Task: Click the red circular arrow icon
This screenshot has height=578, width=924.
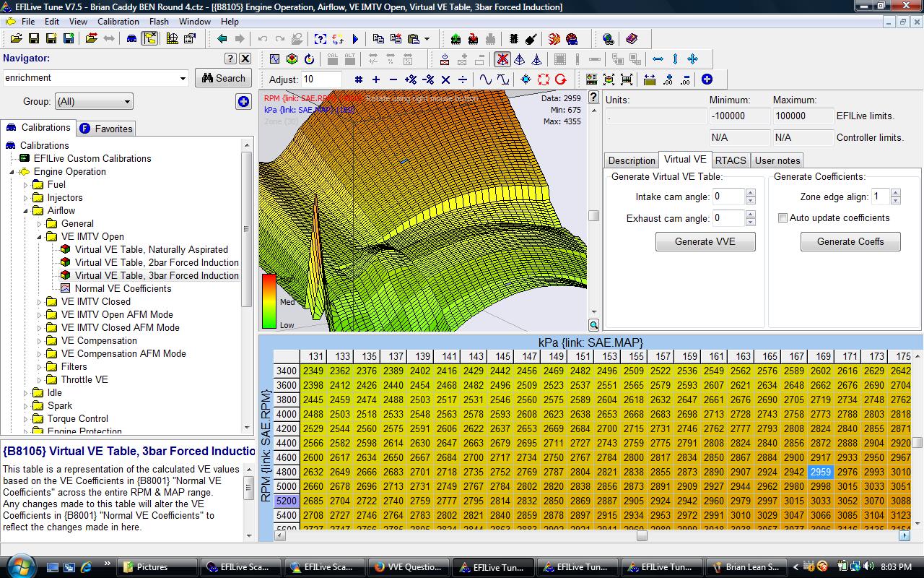Action: click(561, 79)
